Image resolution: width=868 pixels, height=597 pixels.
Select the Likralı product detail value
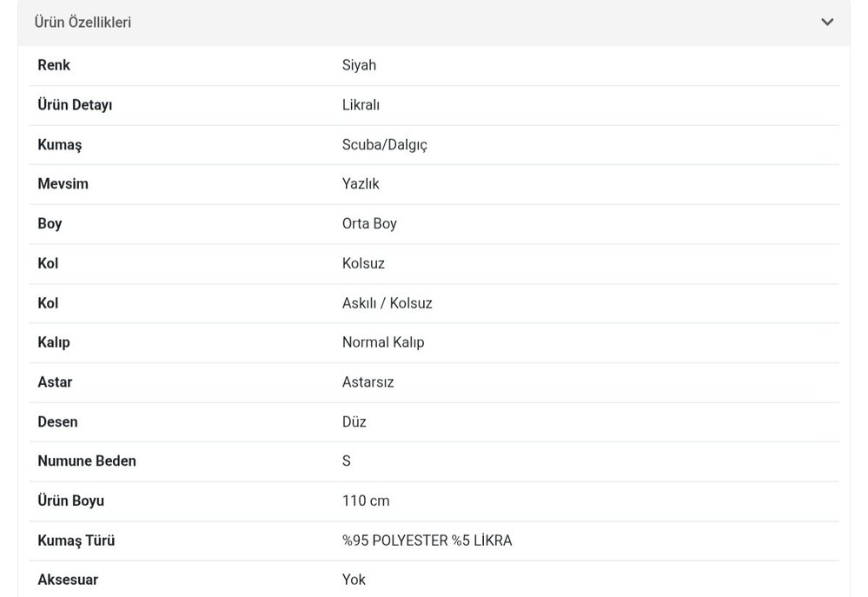[361, 104]
